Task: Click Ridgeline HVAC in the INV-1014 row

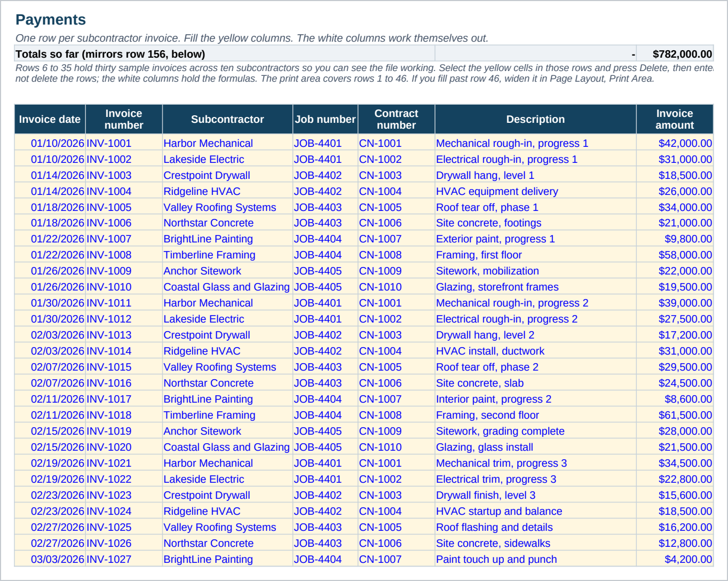Action: tap(227, 351)
